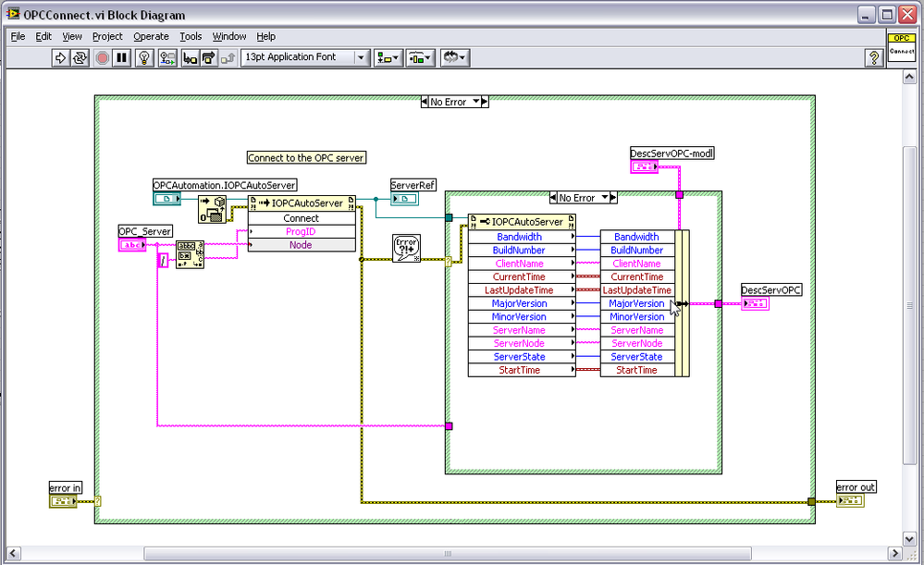
Task: Click the DescServOPC indicator terminal
Action: tap(755, 303)
